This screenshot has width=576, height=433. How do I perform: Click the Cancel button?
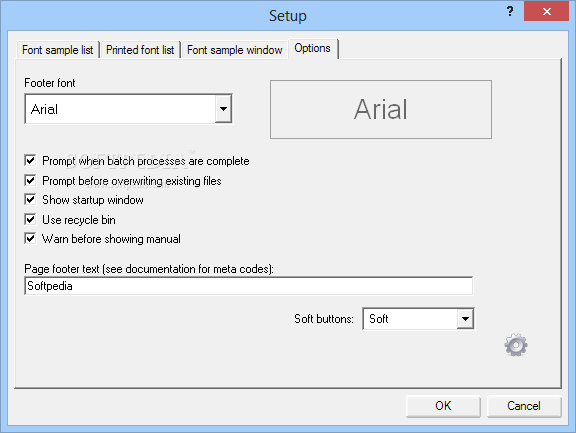coord(524,406)
